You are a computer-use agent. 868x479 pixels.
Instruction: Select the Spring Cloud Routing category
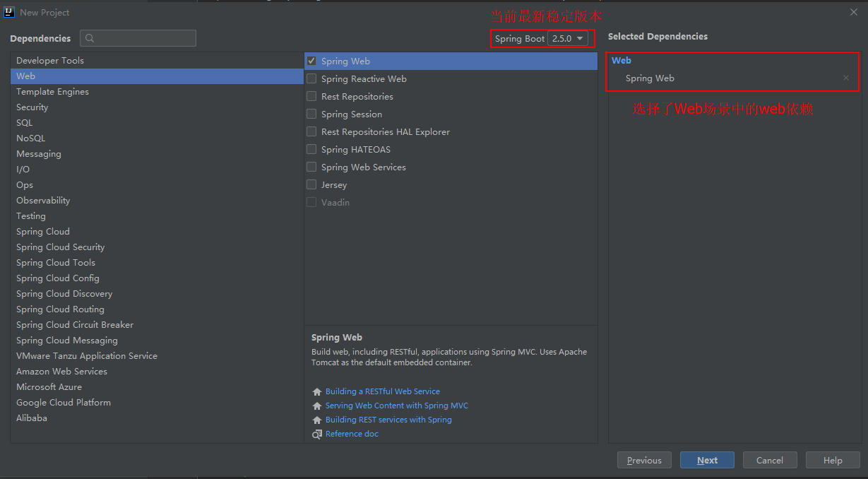157,309
